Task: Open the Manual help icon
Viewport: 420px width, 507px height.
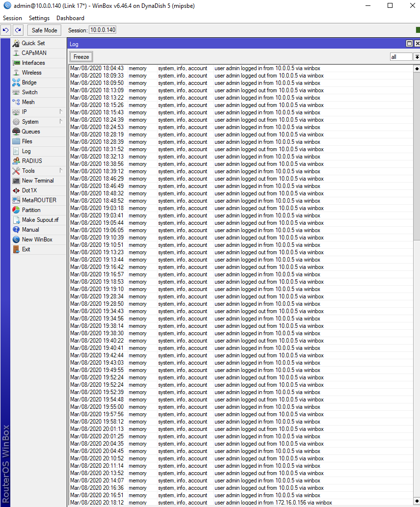Action: pyautogui.click(x=16, y=230)
